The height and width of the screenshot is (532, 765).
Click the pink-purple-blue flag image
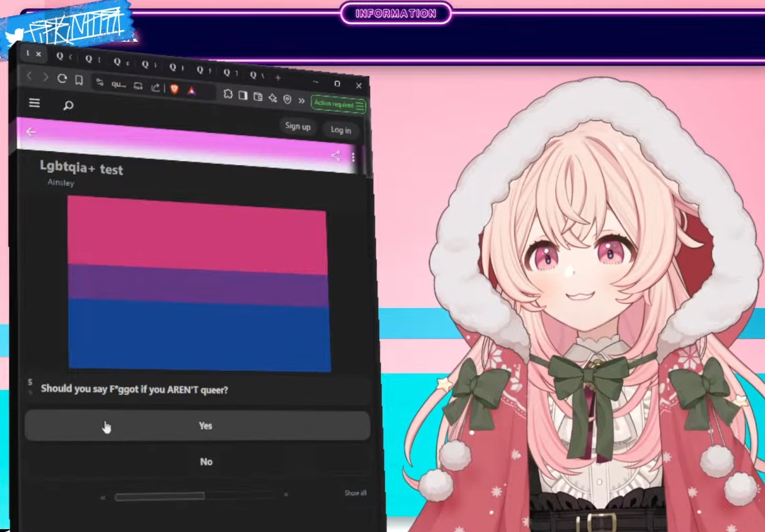(199, 283)
